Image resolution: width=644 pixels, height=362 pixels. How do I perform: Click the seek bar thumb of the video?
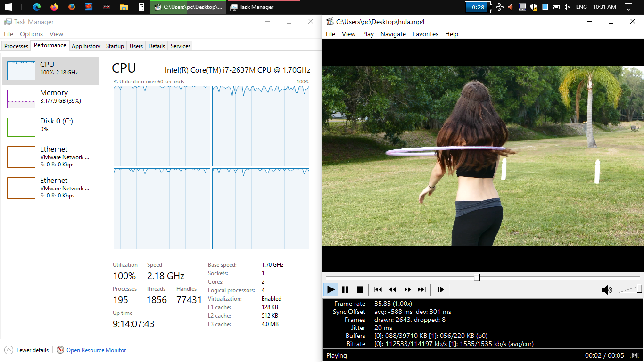click(477, 278)
